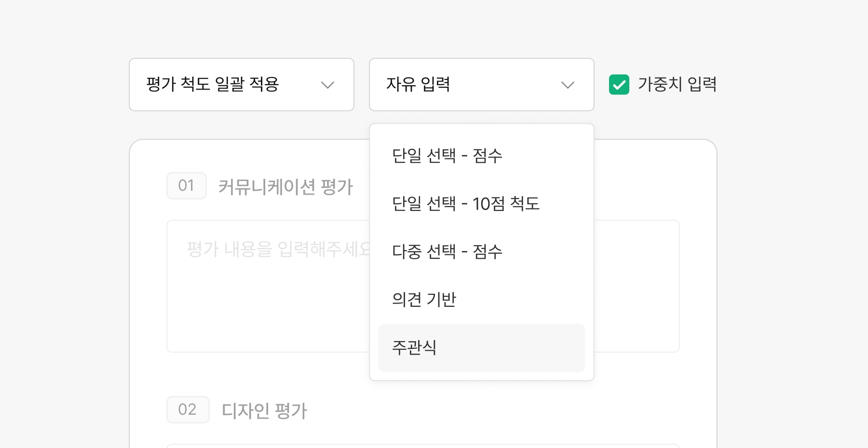Viewport: 868px width, 448px height.
Task: Click the 디자인 평가 heading
Action: coord(264,411)
